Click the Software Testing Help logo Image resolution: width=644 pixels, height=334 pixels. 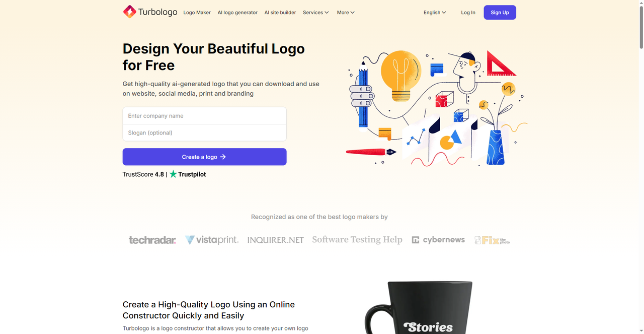pos(357,240)
